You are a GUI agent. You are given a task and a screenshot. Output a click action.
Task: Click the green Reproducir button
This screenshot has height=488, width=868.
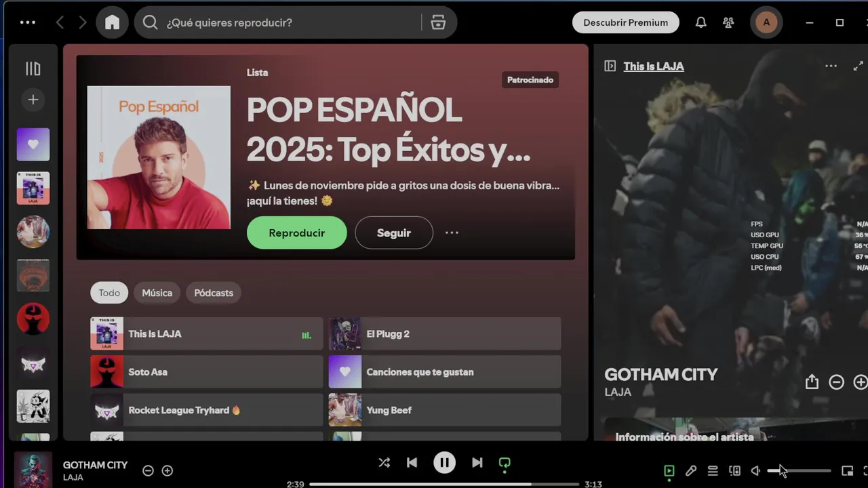297,233
